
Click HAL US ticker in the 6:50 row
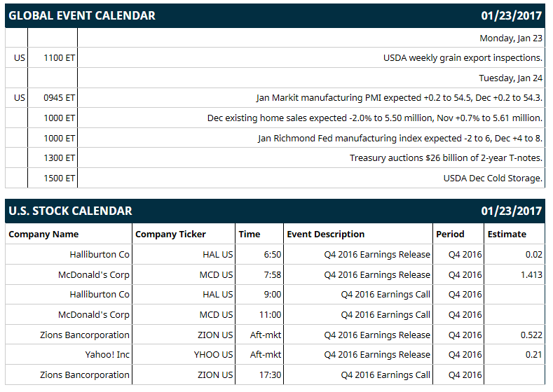tap(218, 254)
